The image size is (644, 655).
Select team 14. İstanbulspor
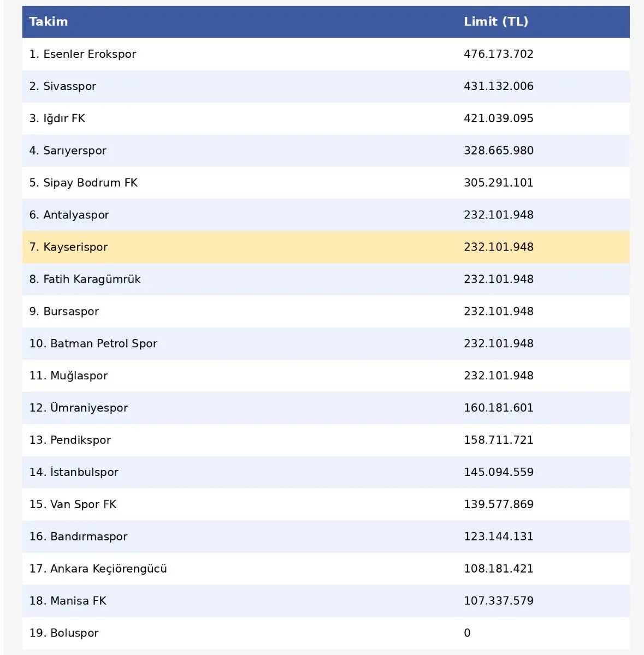pyautogui.click(x=74, y=472)
